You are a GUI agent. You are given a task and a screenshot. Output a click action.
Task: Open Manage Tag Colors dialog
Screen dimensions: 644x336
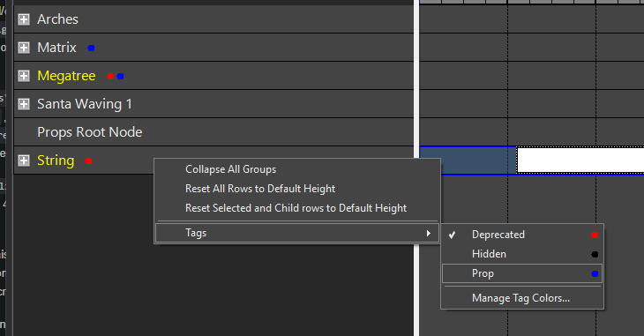tap(522, 298)
